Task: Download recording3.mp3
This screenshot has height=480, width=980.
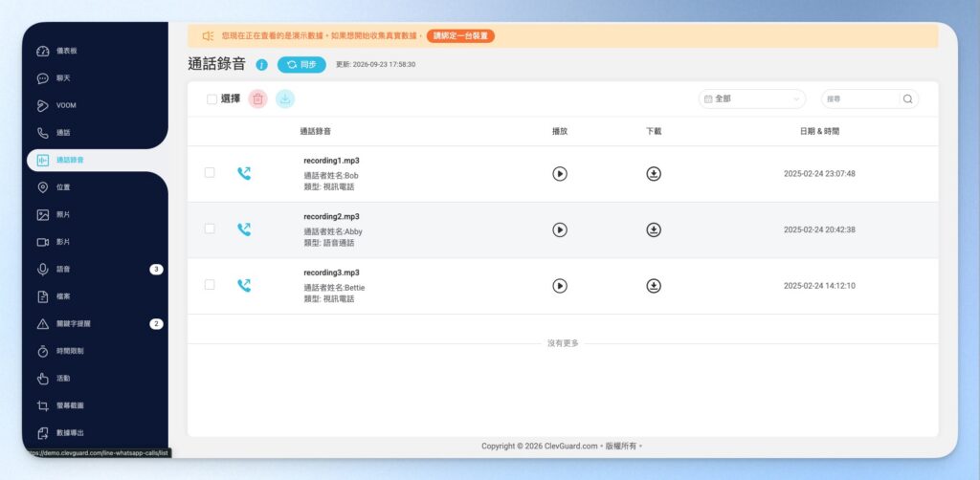Action: pos(654,286)
